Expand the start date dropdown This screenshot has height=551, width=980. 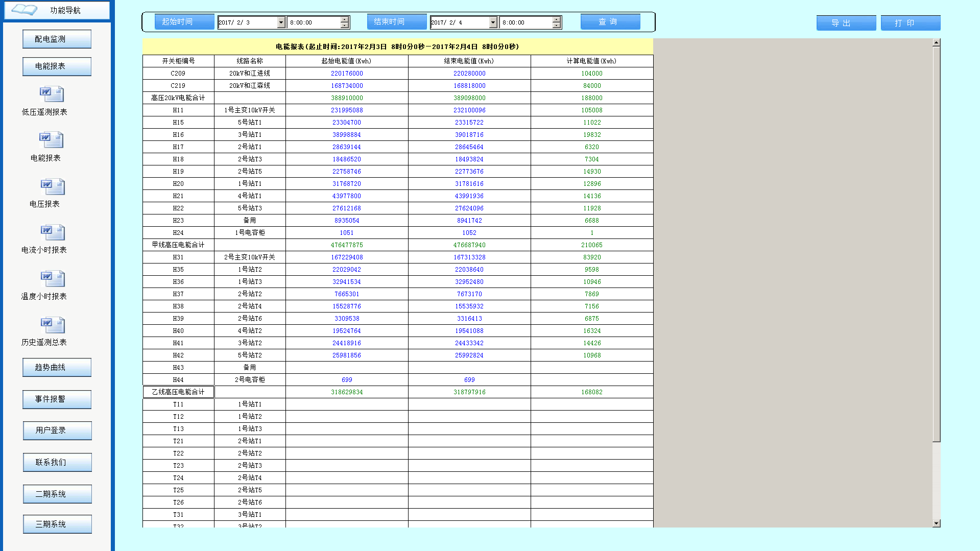[281, 22]
